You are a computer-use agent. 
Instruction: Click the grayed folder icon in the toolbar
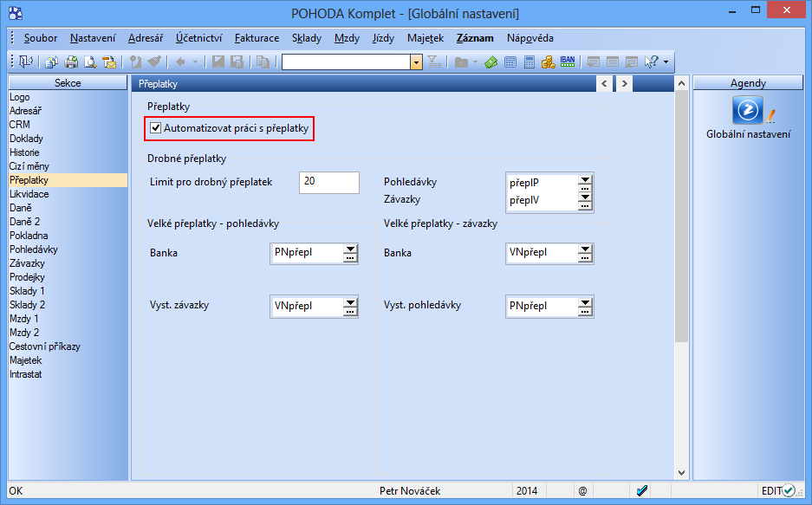click(461, 62)
